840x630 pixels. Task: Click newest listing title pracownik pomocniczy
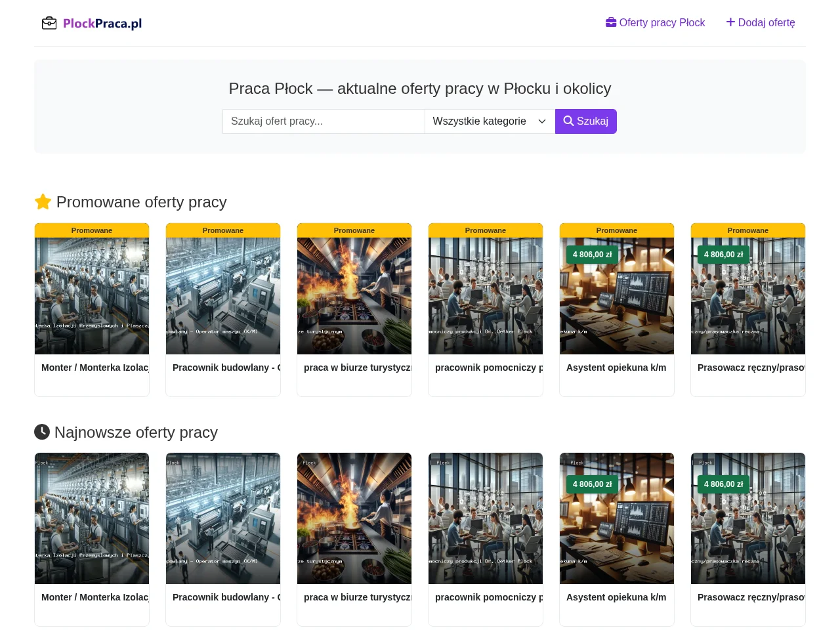tap(489, 597)
